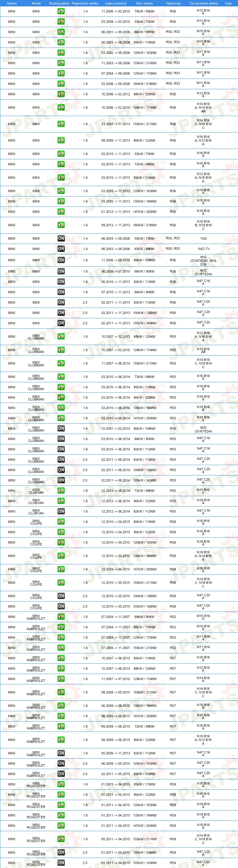The image size is (238, 868).
Task: Select PB icon for MINI 160kW / 218KM R50, R53
Action: click(x=61, y=83)
